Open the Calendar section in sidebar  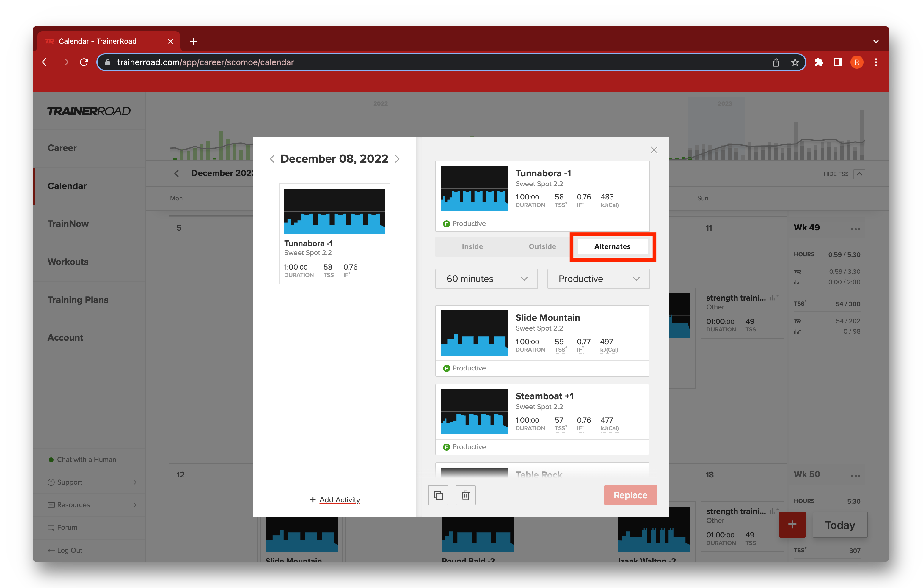[x=67, y=186]
